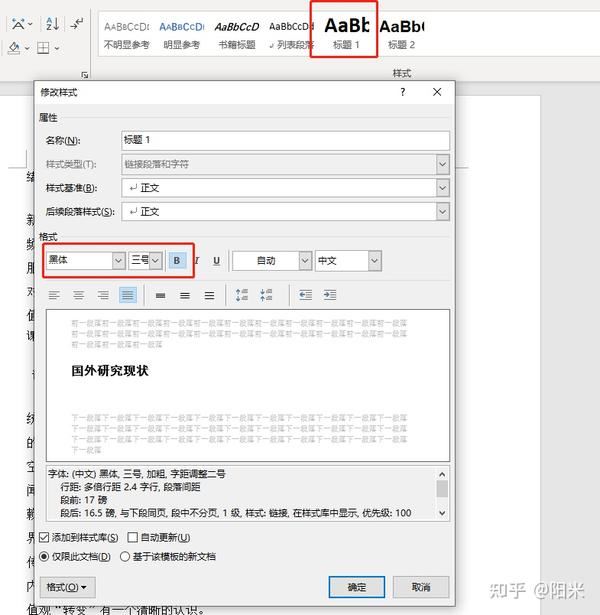Click the 取消 button

click(x=421, y=587)
